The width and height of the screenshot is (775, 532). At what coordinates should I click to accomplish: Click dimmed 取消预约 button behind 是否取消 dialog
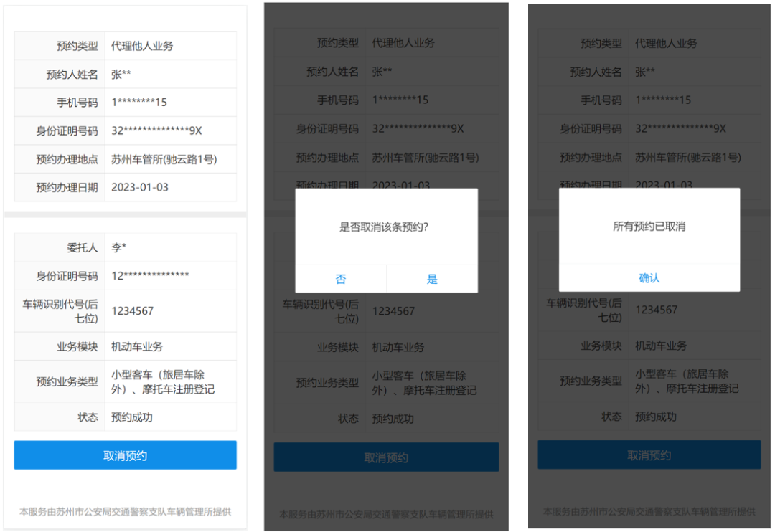[386, 457]
